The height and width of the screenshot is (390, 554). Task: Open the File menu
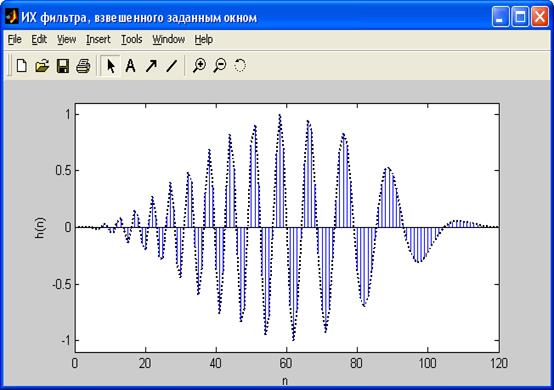(x=14, y=39)
